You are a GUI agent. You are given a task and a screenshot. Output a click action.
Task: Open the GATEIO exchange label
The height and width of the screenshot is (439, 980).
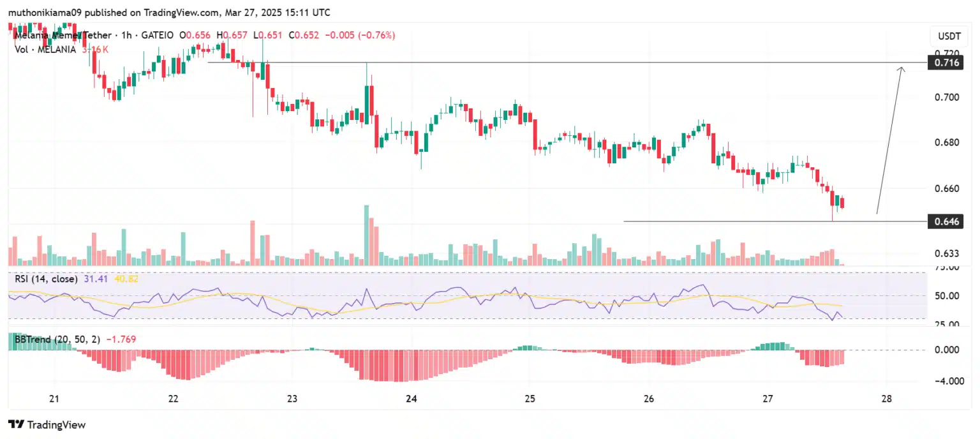click(x=158, y=35)
